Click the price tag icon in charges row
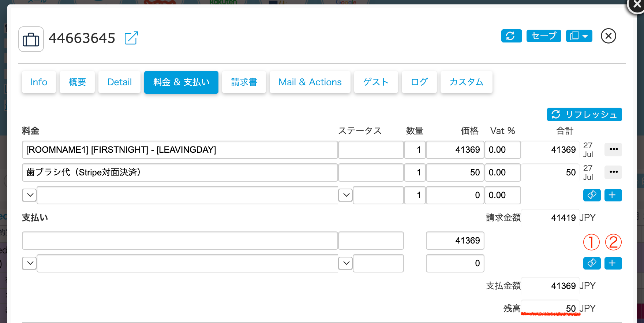 [x=592, y=195]
